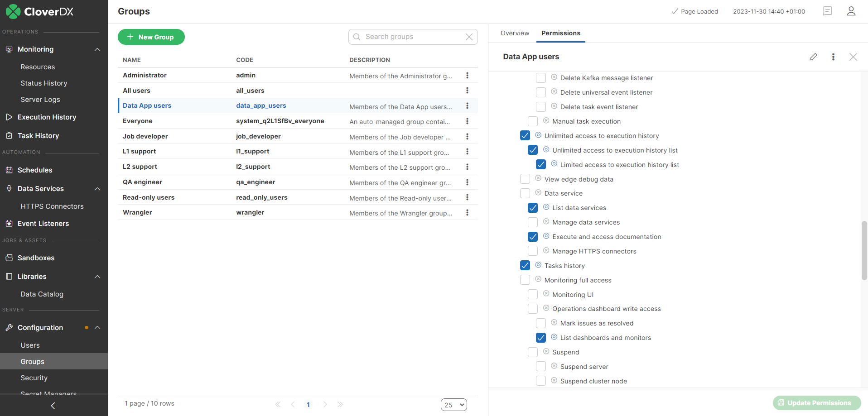This screenshot has width=868, height=416.
Task: Select the Event Listeners sidebar icon
Action: [x=9, y=223]
